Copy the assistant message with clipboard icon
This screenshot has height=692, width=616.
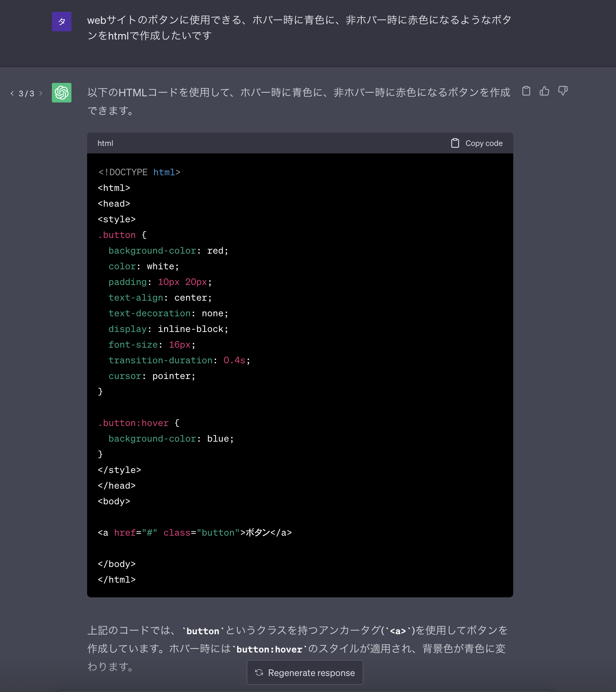tap(526, 91)
